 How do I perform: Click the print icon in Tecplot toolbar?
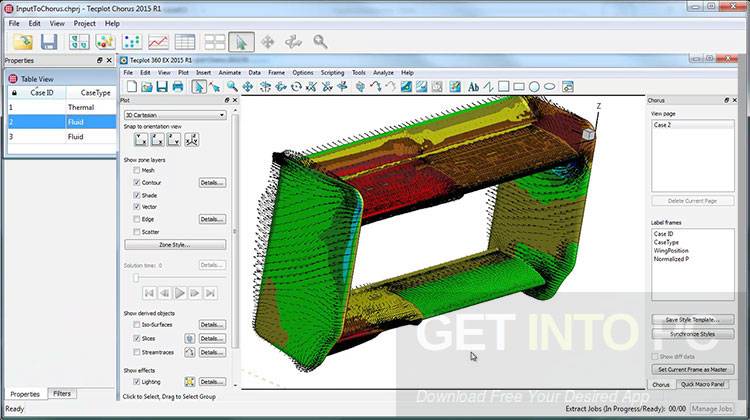click(177, 87)
